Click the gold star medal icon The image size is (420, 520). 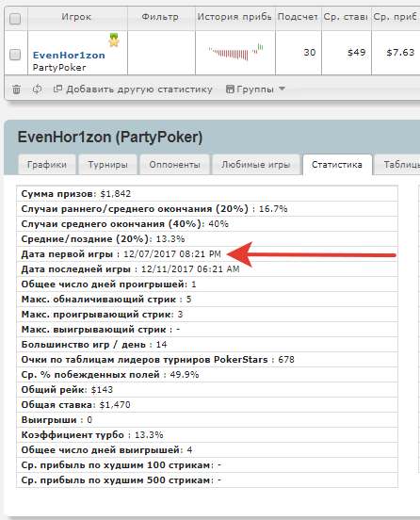(x=114, y=41)
